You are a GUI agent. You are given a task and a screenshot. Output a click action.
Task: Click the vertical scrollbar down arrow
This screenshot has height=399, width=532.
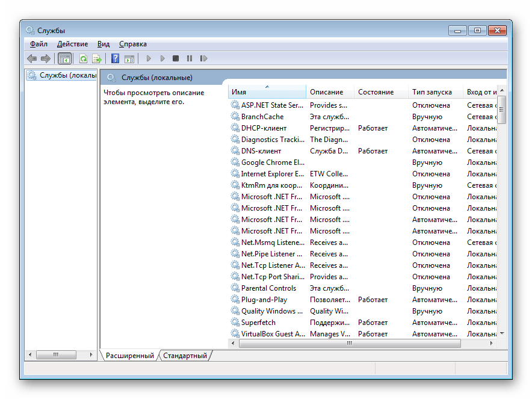[x=502, y=333]
